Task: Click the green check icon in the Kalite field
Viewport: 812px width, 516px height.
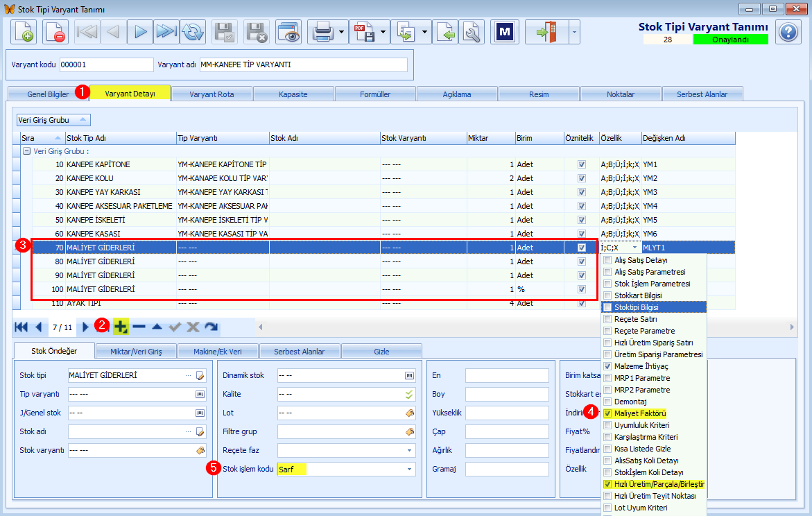Action: point(409,394)
